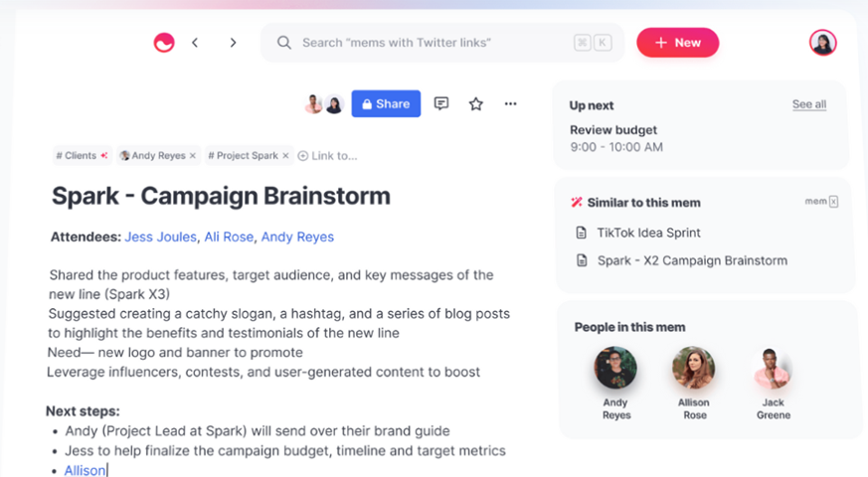The image size is (868, 477).
Task: Open Allison Rose profile in People panel
Action: coord(694,383)
